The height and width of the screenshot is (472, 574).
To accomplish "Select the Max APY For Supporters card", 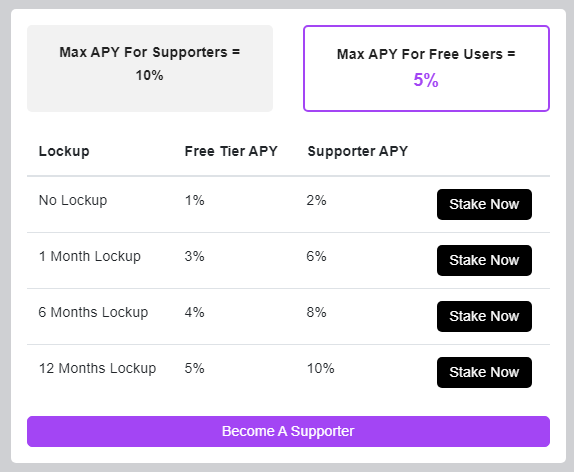I will (150, 68).
